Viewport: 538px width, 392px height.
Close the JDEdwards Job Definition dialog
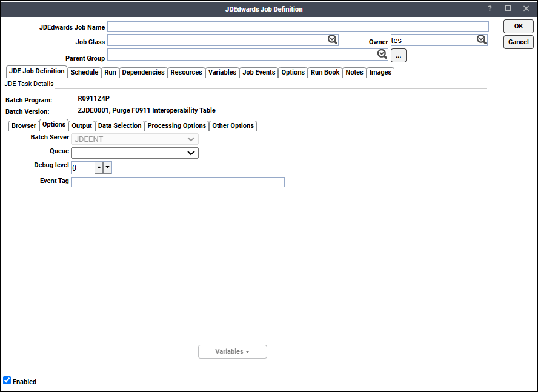pyautogui.click(x=526, y=8)
